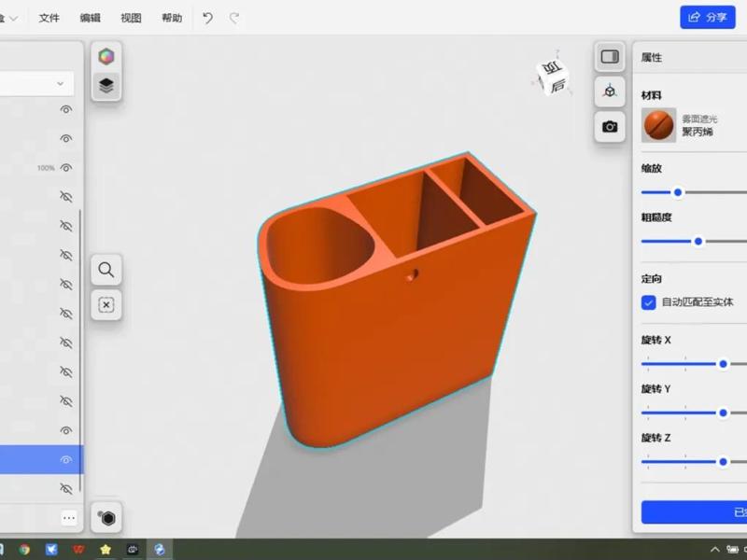Toggle the properties side panel icon
The height and width of the screenshot is (560, 747).
pyautogui.click(x=610, y=57)
